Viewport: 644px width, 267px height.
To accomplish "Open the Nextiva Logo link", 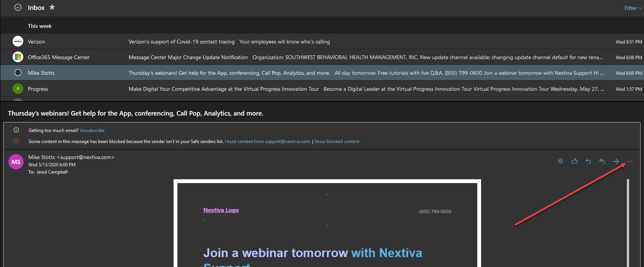I will [x=221, y=210].
